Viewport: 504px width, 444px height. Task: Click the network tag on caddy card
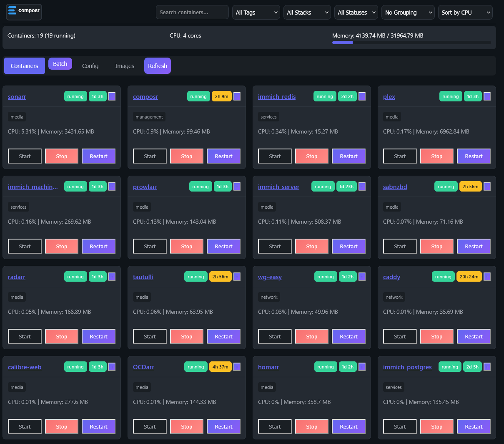pyautogui.click(x=394, y=297)
